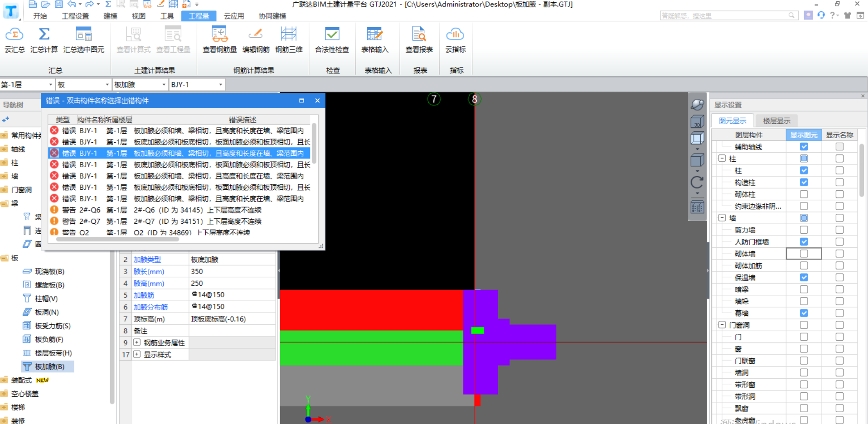Toggle 幕墙 display checkbox
The image size is (868, 424).
pyautogui.click(x=804, y=313)
